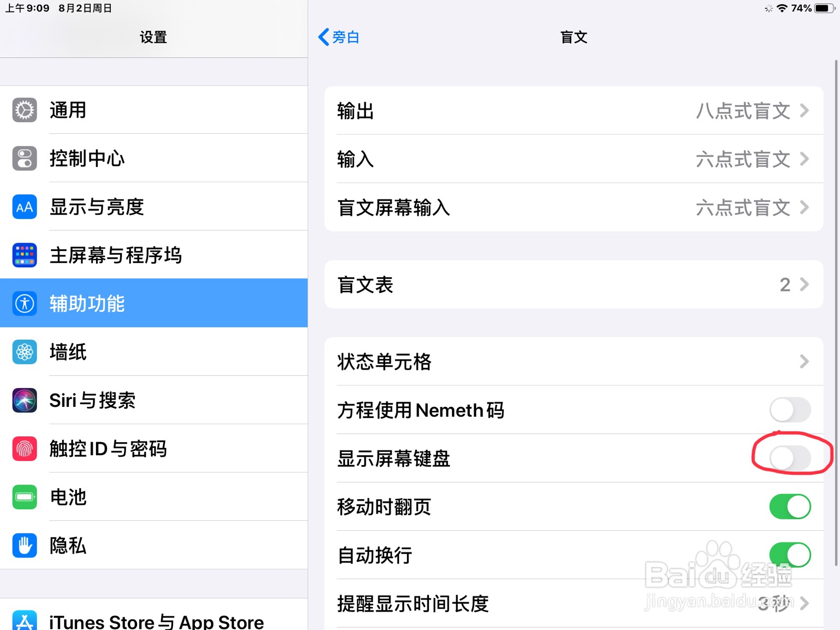Viewport: 840px width, 630px height.
Task: Open 盲文表 list row
Action: click(574, 285)
